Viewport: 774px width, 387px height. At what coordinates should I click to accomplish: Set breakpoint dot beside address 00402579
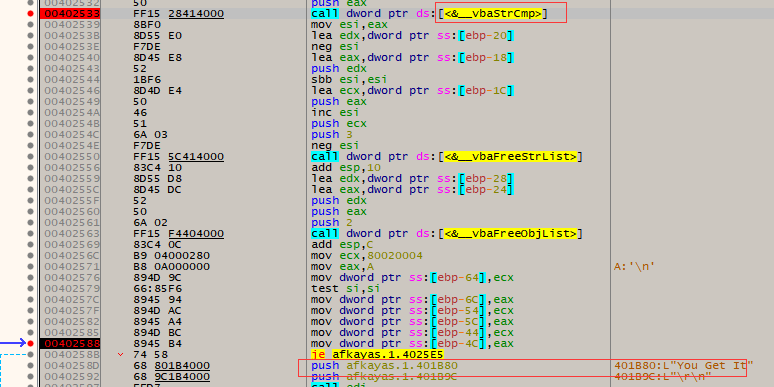coord(31,288)
